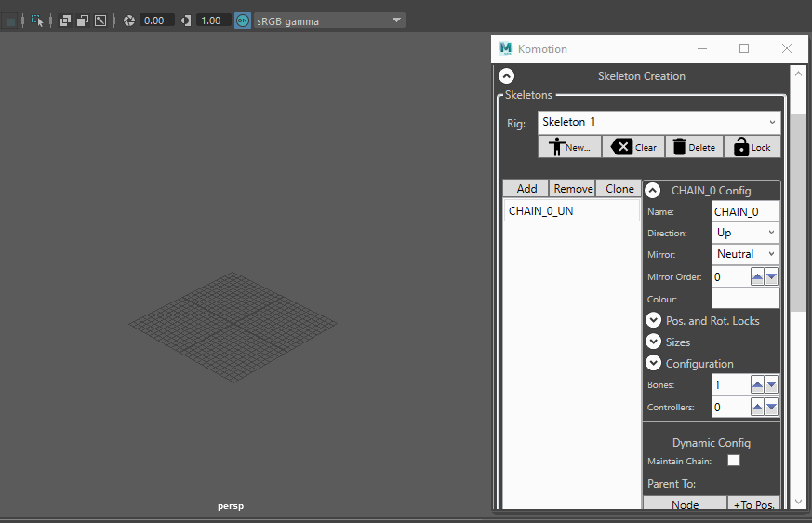Click the Remove chain button
The height and width of the screenshot is (523, 812).
pyautogui.click(x=572, y=189)
